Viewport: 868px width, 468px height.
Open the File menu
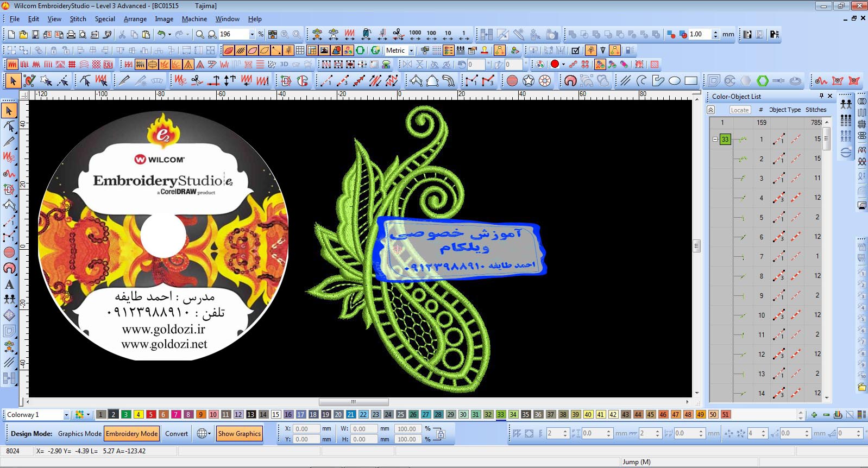15,18
